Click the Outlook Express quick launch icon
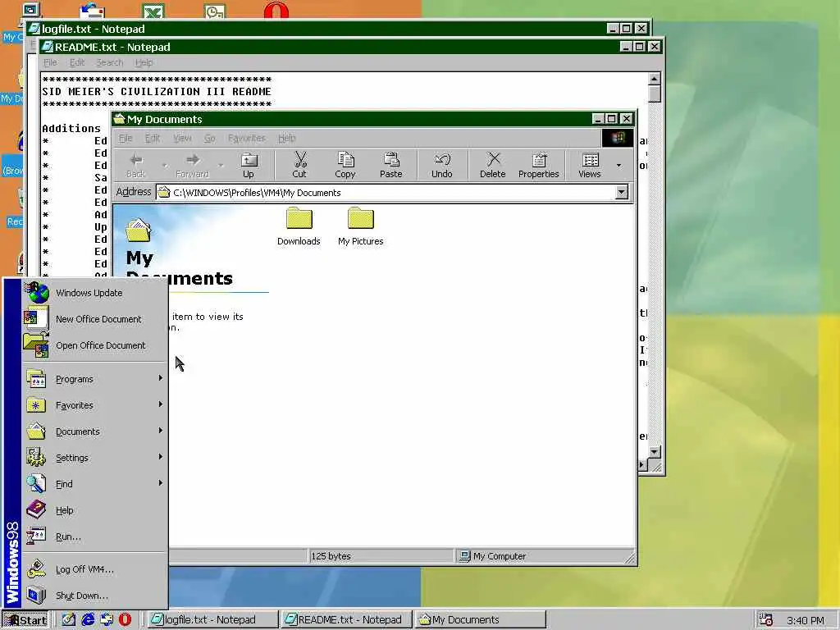 click(107, 620)
